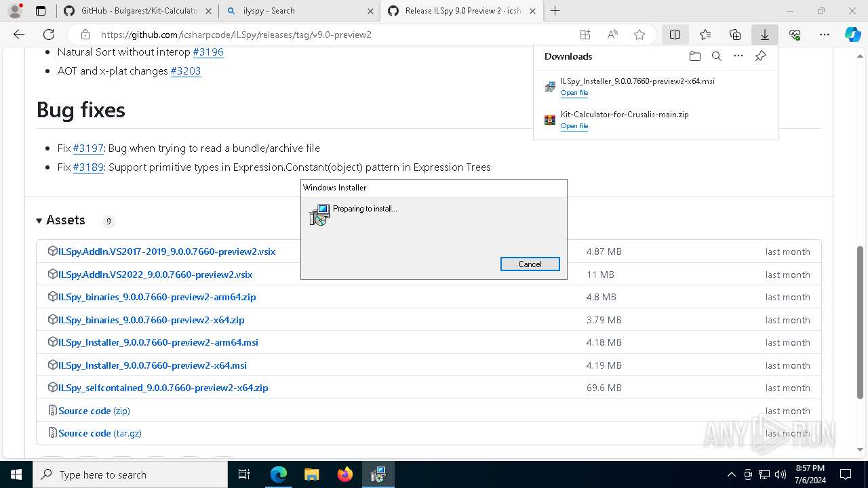The image size is (868, 488).
Task: Open downloads folder icon in Downloads panel
Action: pyautogui.click(x=694, y=56)
